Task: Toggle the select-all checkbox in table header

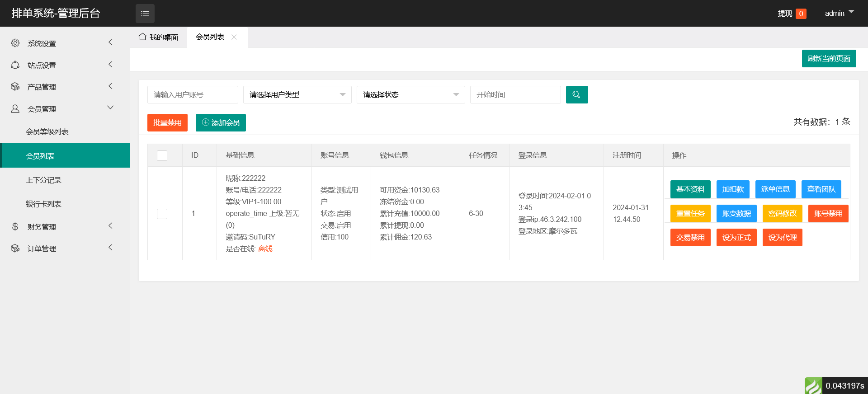Action: pos(162,155)
